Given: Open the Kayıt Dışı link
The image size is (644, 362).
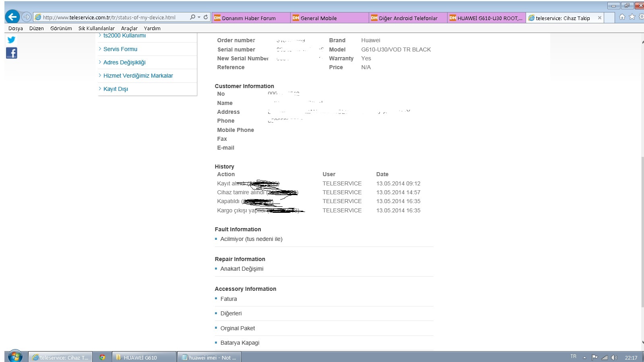Looking at the screenshot, I should click(116, 89).
